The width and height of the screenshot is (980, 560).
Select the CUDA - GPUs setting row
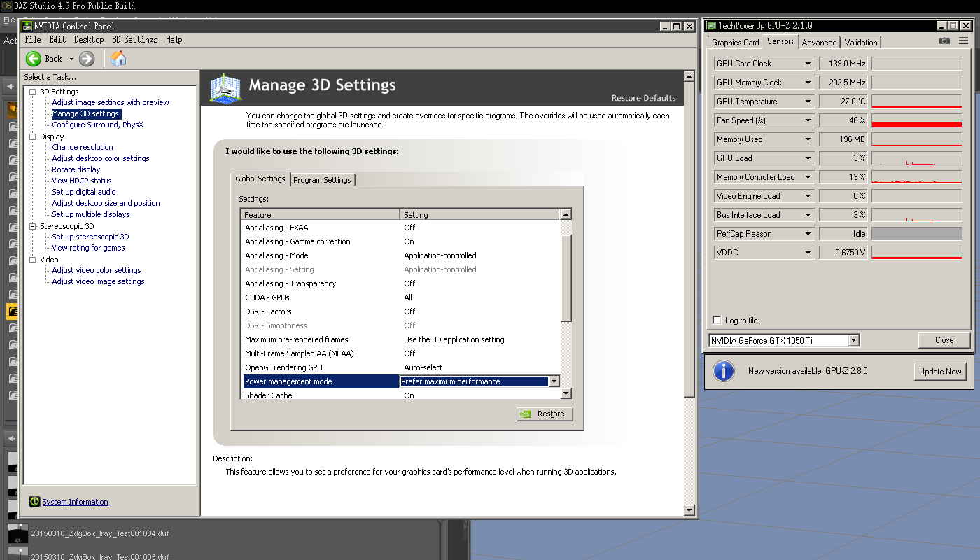point(401,297)
